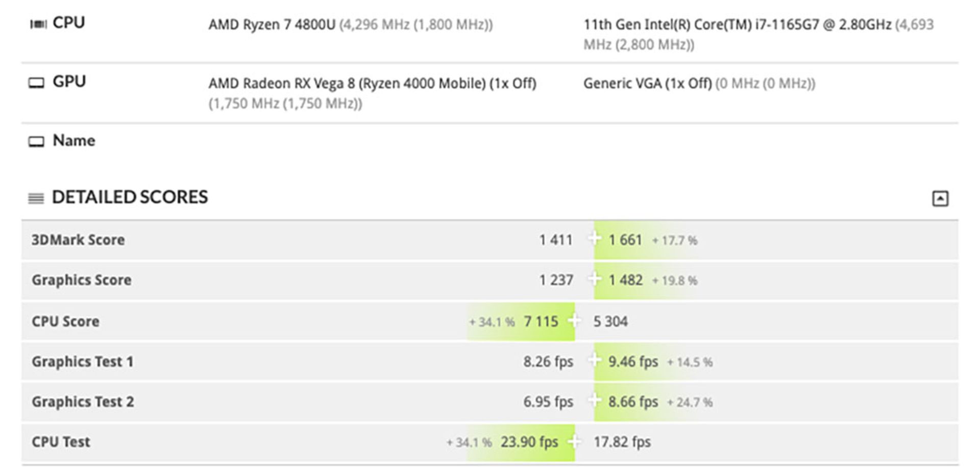Image resolution: width=980 pixels, height=467 pixels.
Task: Click the 7 115 CPU Score value
Action: click(x=541, y=321)
